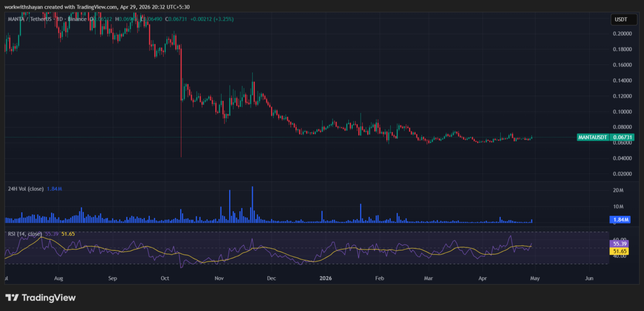The height and width of the screenshot is (311, 644).
Task: Select the MANTA / TetherUS symbol title
Action: tap(27, 19)
